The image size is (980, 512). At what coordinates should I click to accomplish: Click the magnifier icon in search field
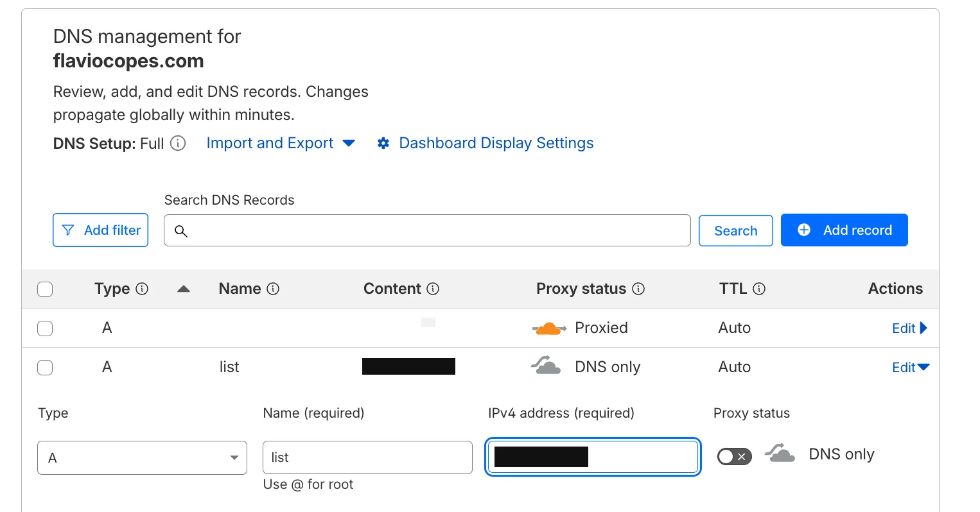click(181, 231)
